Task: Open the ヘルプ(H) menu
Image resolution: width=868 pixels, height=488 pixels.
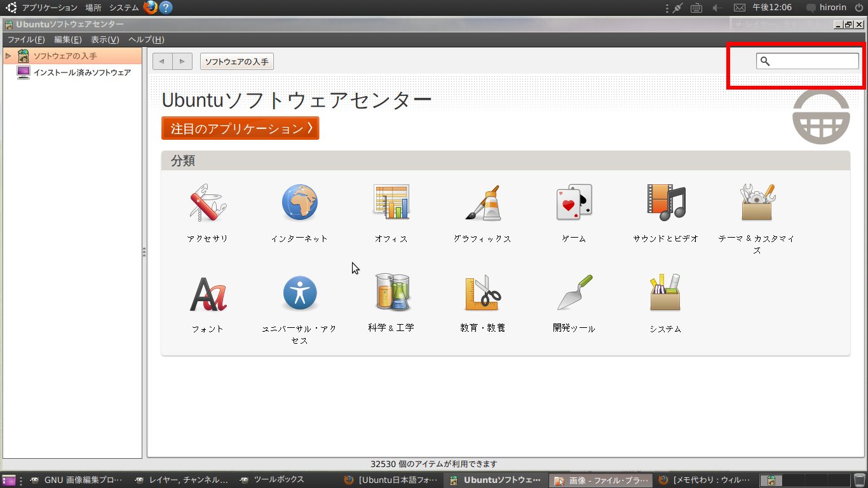Action: click(146, 39)
